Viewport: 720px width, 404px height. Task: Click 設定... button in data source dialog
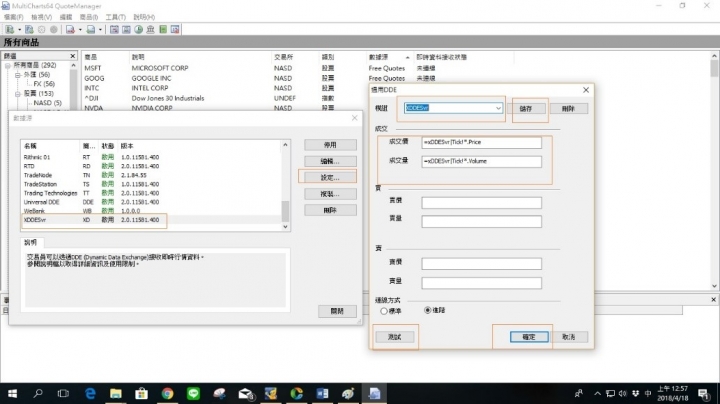pos(330,177)
